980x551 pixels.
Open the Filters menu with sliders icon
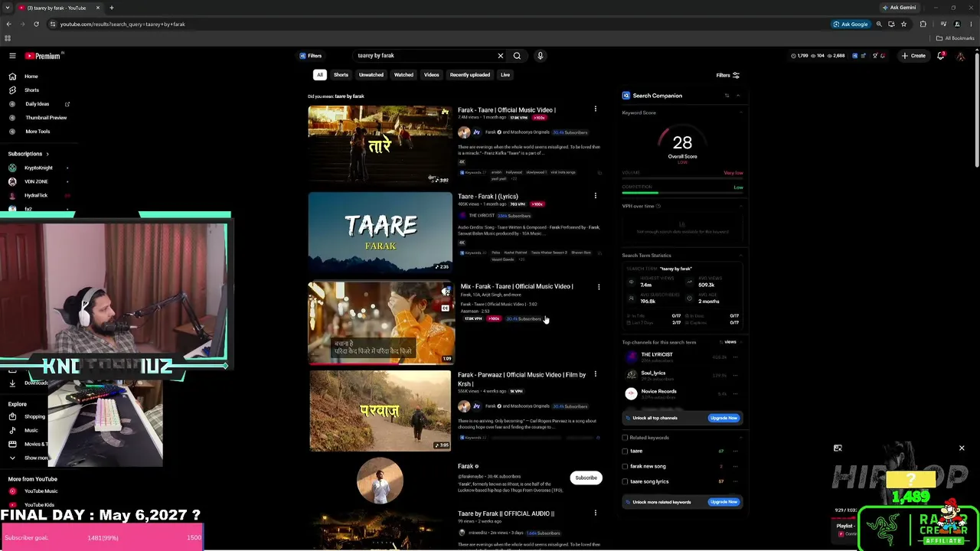click(727, 75)
